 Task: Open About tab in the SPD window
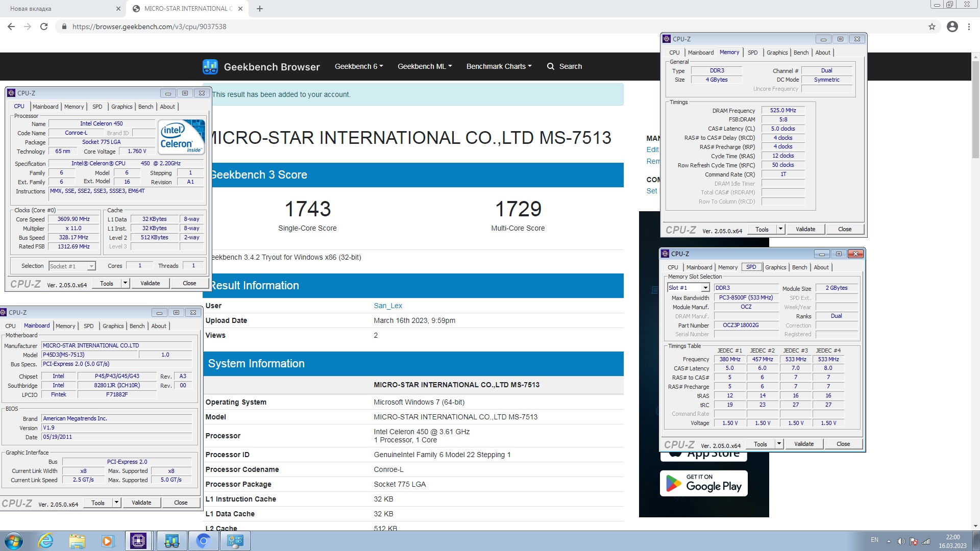pyautogui.click(x=821, y=267)
